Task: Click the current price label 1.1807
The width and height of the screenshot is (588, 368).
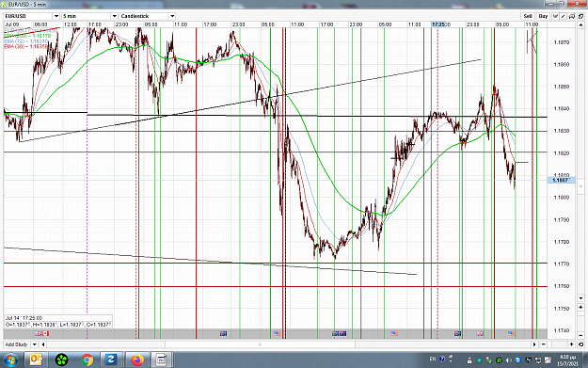Action: pos(561,181)
